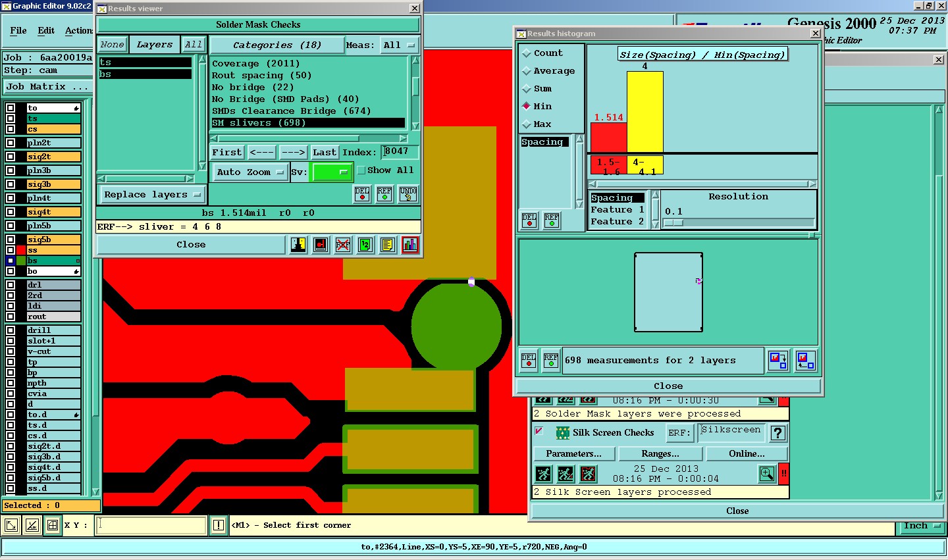Select 'SM slivers (698)' category row
948x560 pixels.
point(307,123)
